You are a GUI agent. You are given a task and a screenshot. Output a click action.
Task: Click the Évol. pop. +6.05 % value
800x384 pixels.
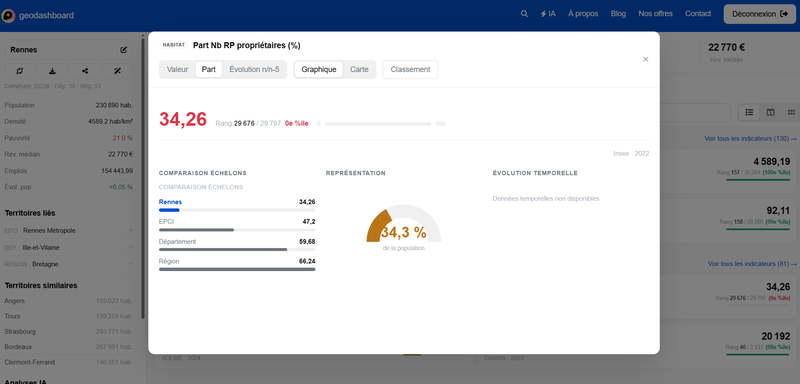(x=121, y=187)
